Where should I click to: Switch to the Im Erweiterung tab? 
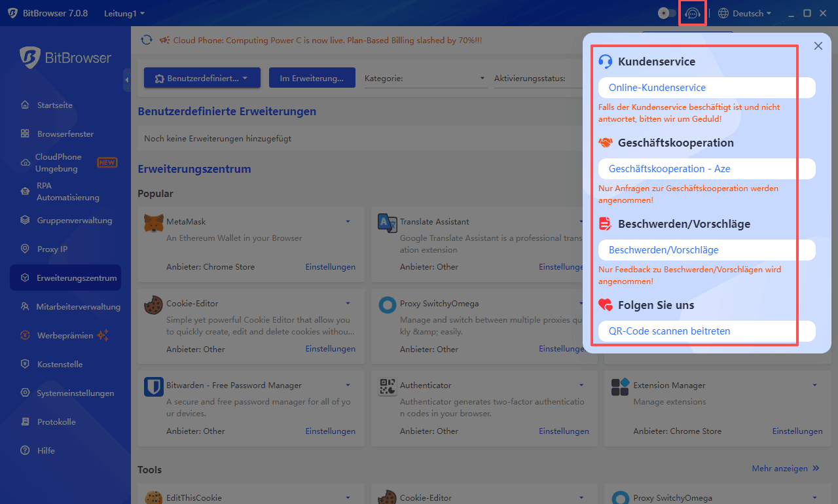312,77
